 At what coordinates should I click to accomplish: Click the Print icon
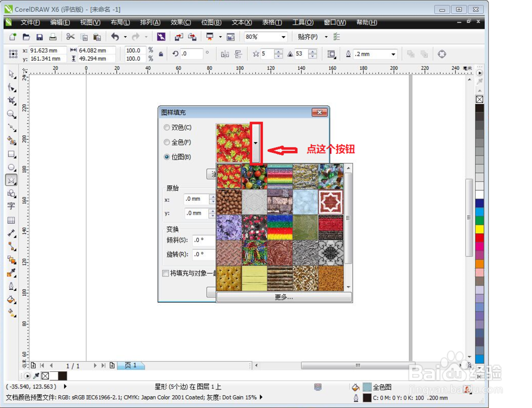(53, 37)
